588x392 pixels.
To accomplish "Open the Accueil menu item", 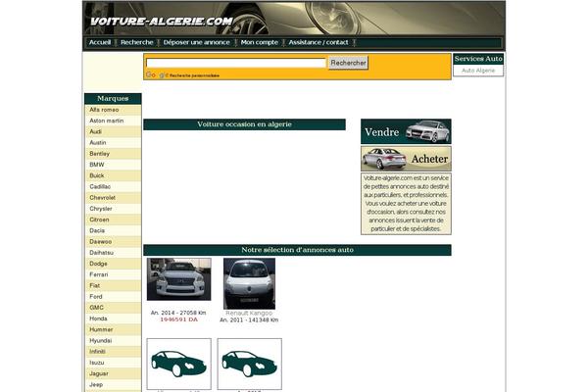I will [x=100, y=42].
